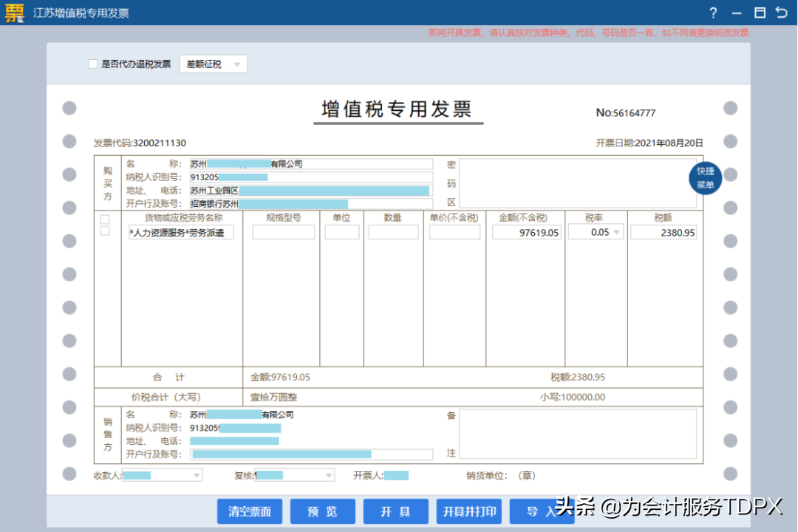Click the minimize window icon

(736, 13)
